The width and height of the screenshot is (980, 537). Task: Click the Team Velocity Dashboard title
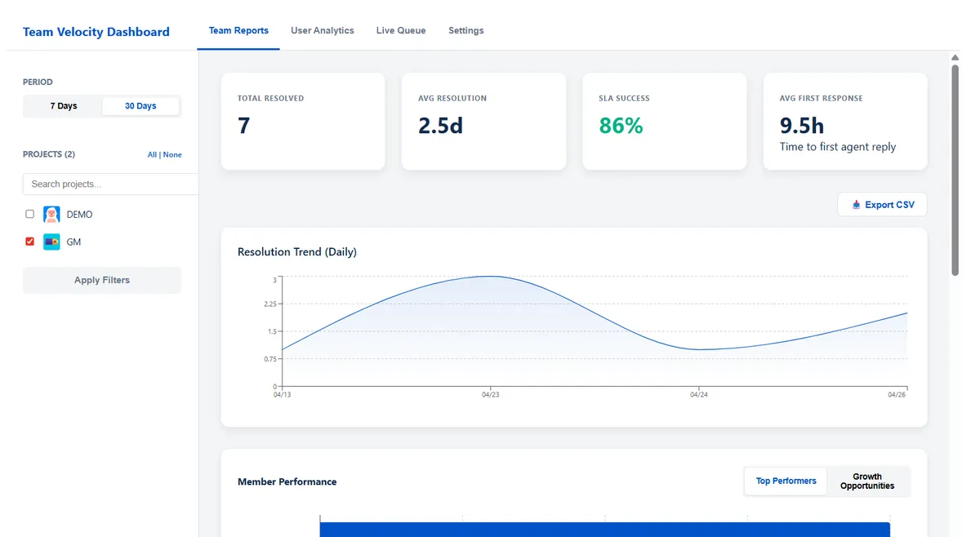[x=96, y=32]
